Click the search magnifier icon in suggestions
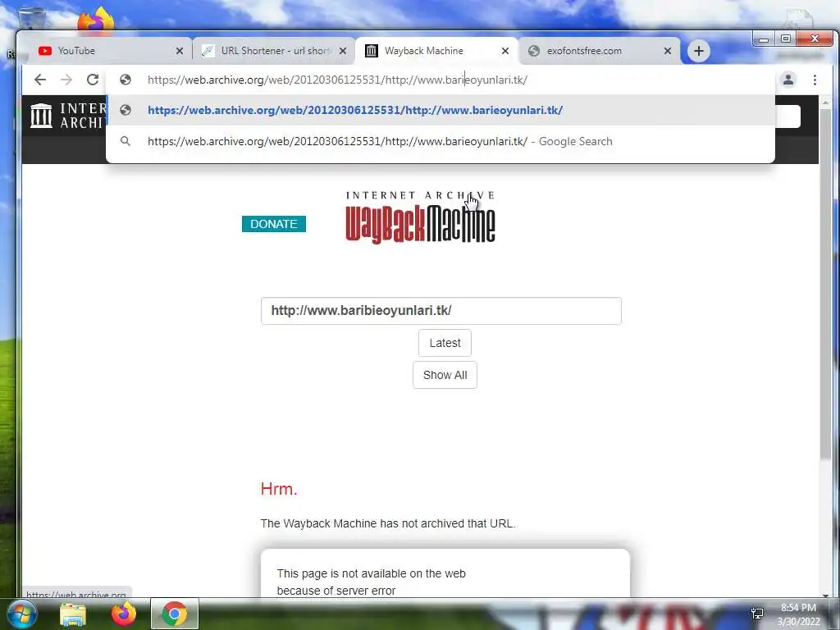This screenshot has width=840, height=630. 126,141
